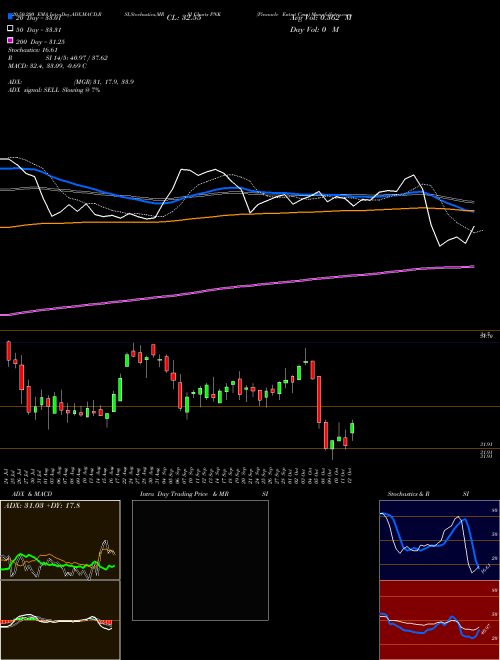Click the white 50 Day legend swatch

coord(11,29)
